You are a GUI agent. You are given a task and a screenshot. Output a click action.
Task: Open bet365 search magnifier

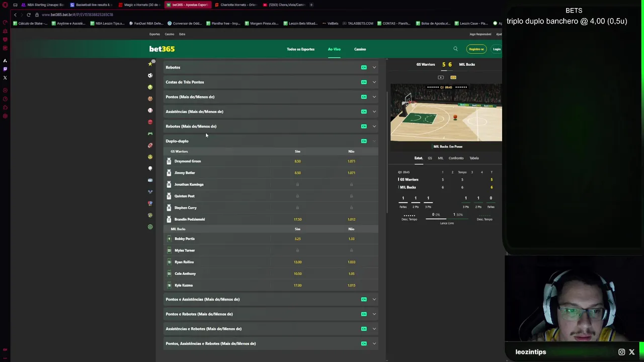455,49
